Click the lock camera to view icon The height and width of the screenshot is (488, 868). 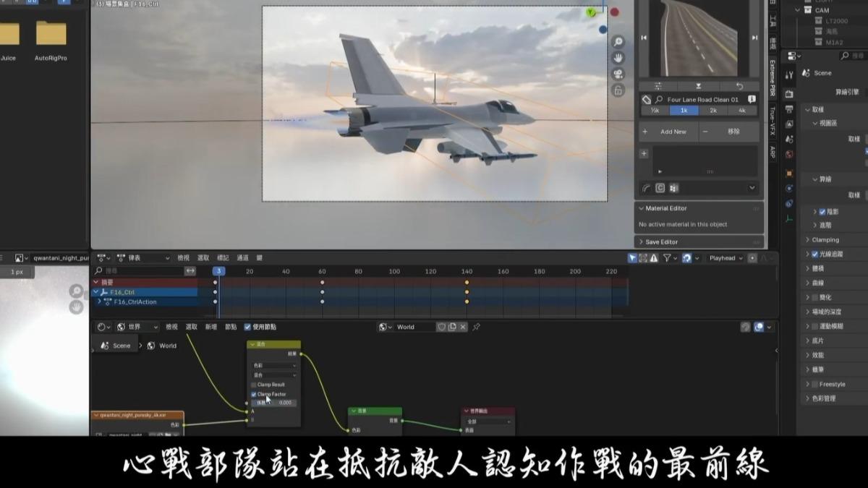tap(618, 90)
